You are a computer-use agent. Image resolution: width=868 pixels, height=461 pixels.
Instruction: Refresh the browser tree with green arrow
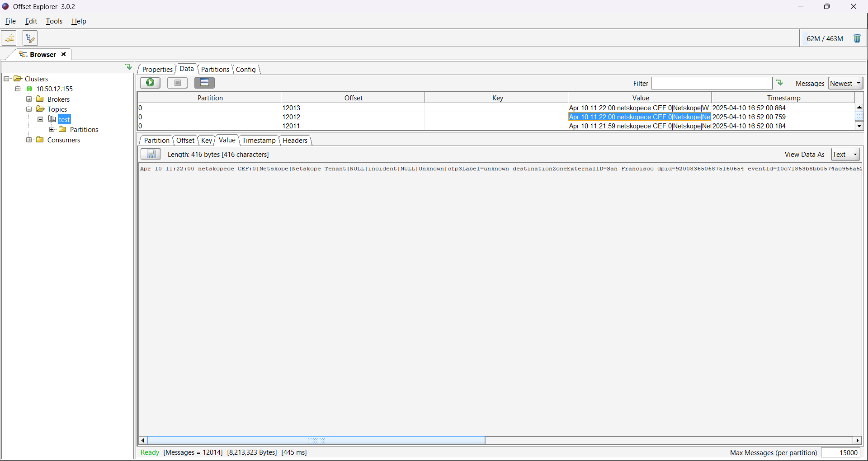pyautogui.click(x=128, y=67)
